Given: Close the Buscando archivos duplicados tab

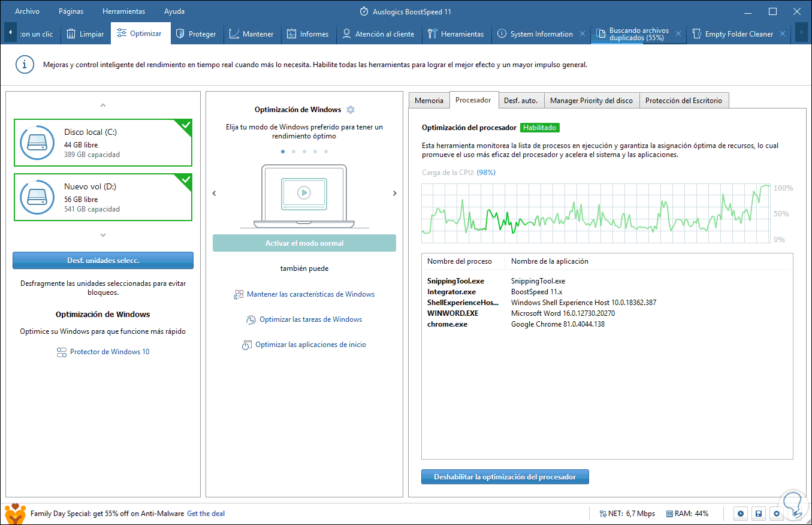Looking at the screenshot, I should (x=678, y=34).
